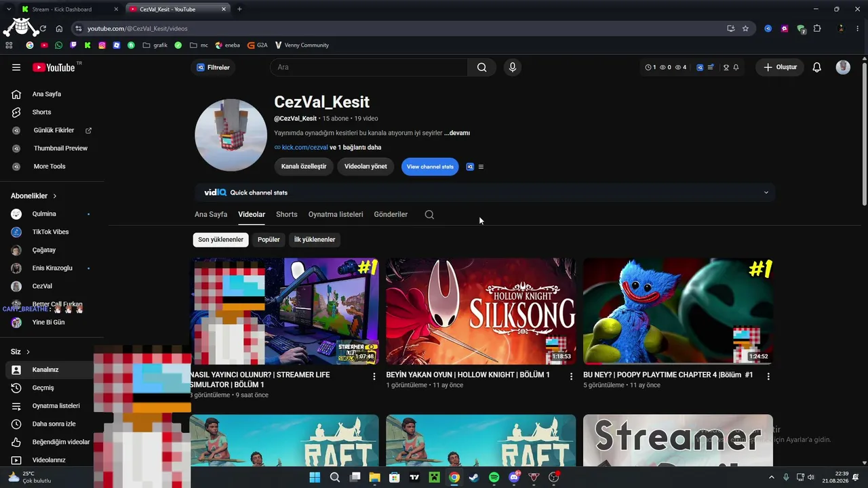Open the account avatar menu
868x488 pixels.
pos(843,67)
